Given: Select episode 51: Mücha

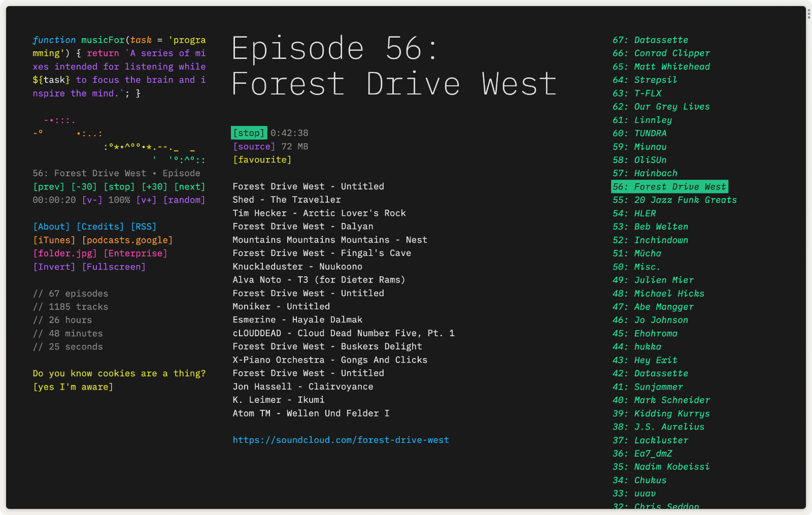Looking at the screenshot, I should tap(637, 253).
